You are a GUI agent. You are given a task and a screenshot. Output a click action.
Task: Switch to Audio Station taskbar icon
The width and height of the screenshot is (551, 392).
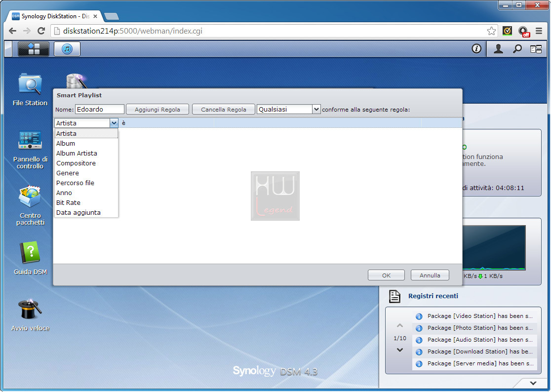point(67,48)
